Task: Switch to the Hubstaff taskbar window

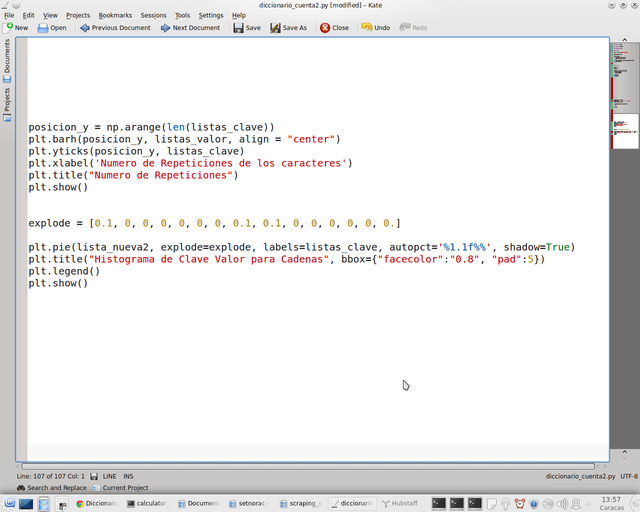Action: point(400,503)
